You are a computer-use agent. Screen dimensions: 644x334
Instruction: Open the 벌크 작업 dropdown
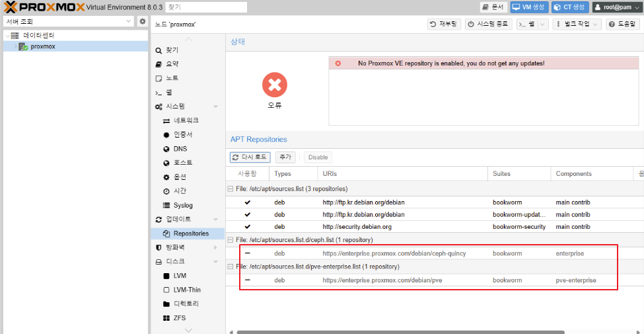tap(577, 24)
